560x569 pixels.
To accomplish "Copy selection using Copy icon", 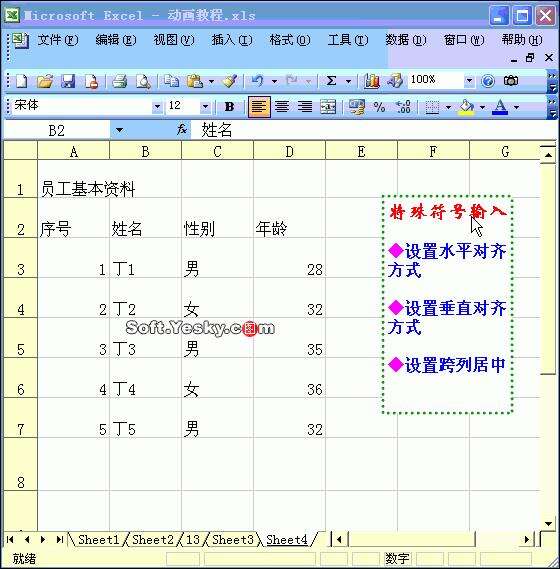I will pyautogui.click(x=171, y=81).
